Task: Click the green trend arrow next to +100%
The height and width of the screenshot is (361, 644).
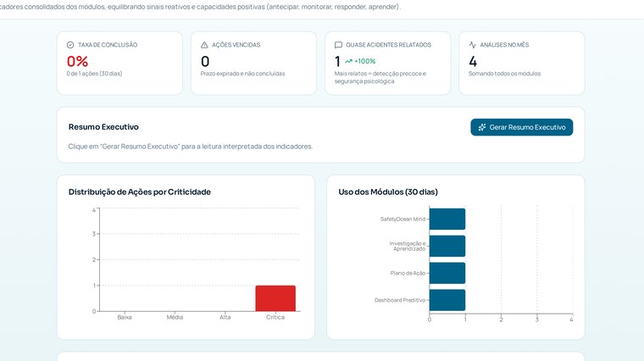Action: [x=349, y=61]
